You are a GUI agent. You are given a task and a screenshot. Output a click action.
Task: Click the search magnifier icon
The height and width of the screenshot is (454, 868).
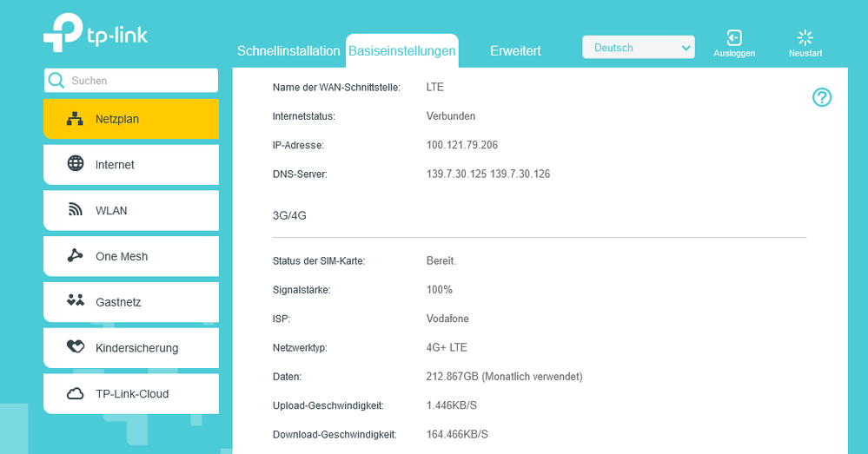pyautogui.click(x=56, y=81)
